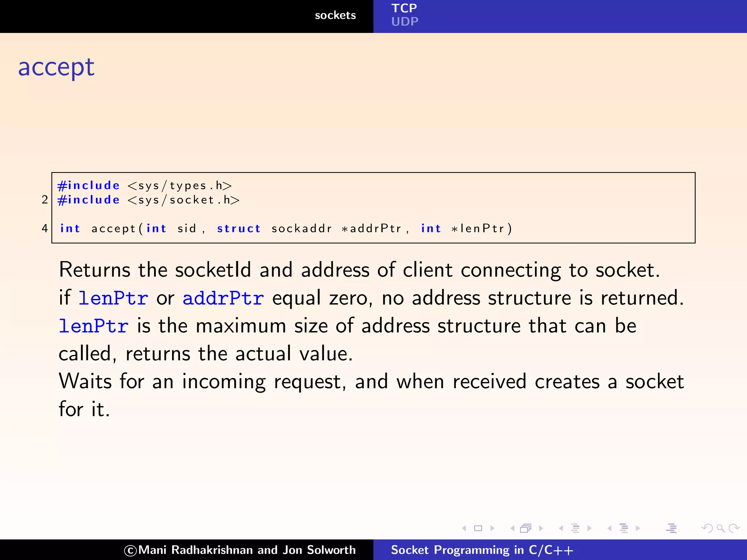Screen dimensions: 747x560
Task: Click the blue lenPtr starting 'is the maximum size'
Action: point(94,326)
